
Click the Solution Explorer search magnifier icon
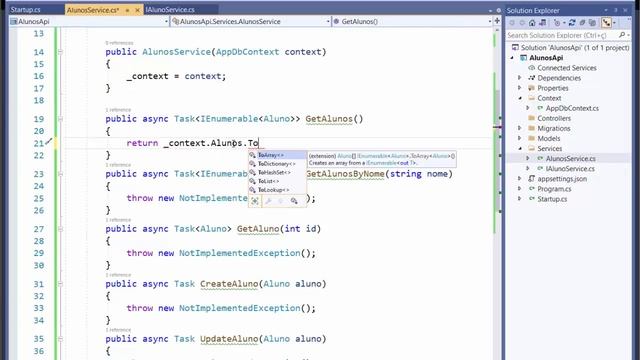click(x=622, y=36)
